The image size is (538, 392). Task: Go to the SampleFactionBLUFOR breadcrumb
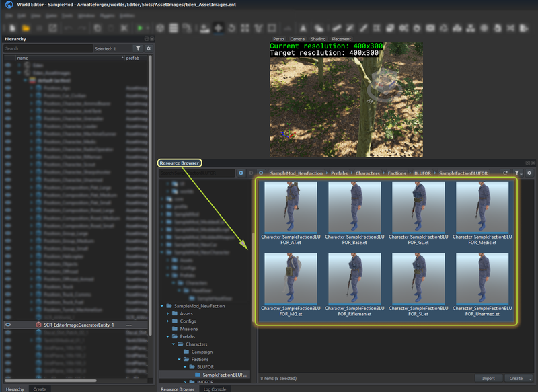pyautogui.click(x=463, y=173)
